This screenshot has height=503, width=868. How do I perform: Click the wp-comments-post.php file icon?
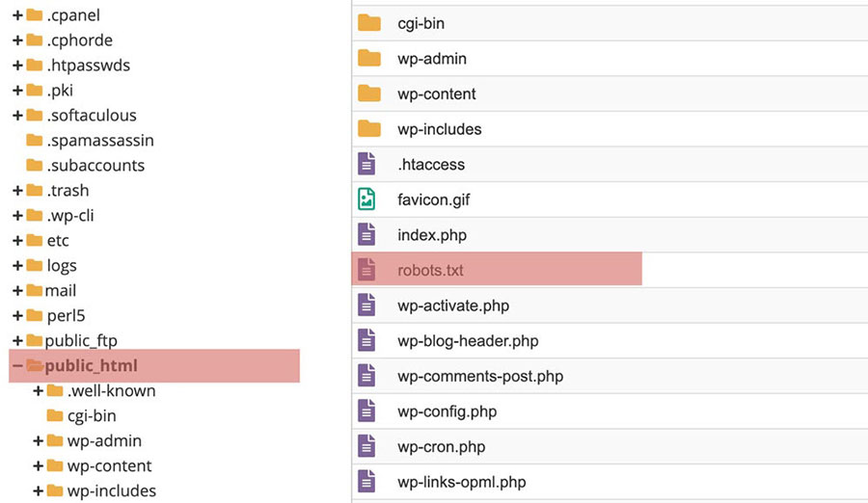366,376
